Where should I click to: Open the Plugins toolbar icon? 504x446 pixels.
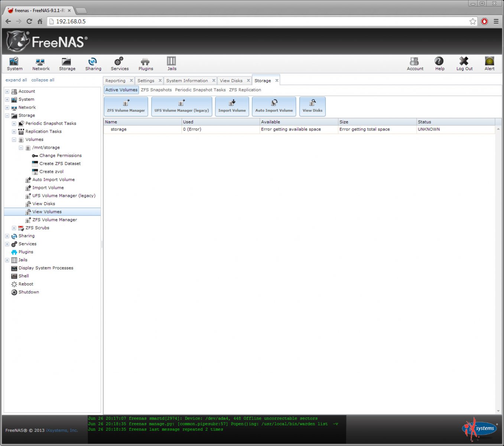[x=146, y=64]
